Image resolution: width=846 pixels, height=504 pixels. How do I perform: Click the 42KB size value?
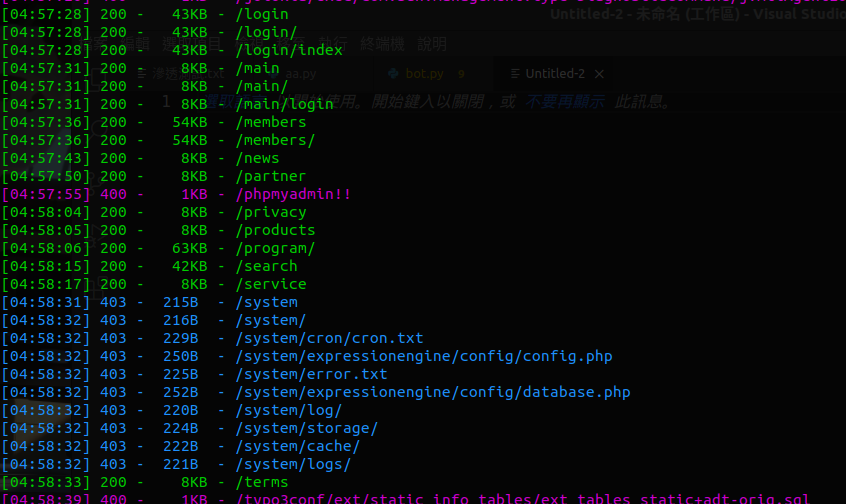pyautogui.click(x=189, y=267)
